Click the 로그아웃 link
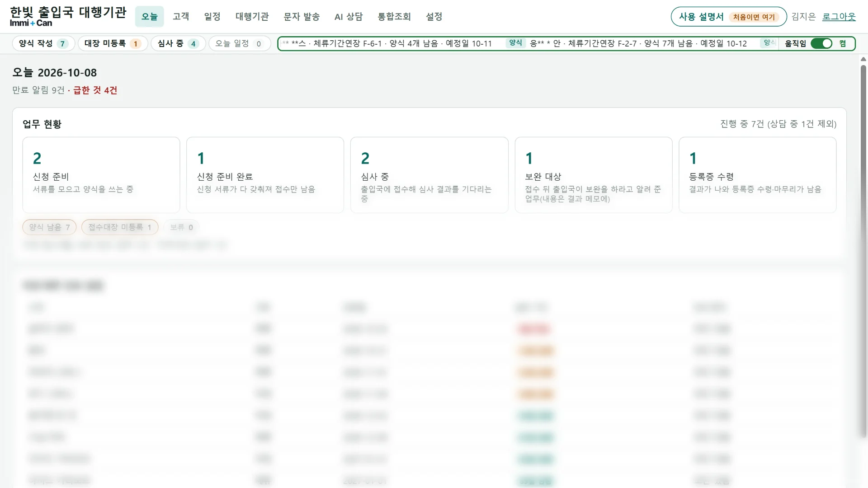 839,17
